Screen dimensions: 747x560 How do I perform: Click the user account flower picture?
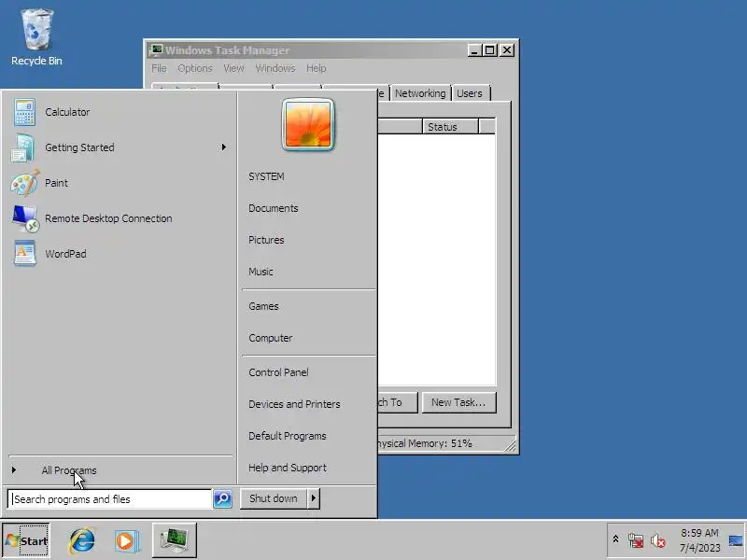[308, 125]
